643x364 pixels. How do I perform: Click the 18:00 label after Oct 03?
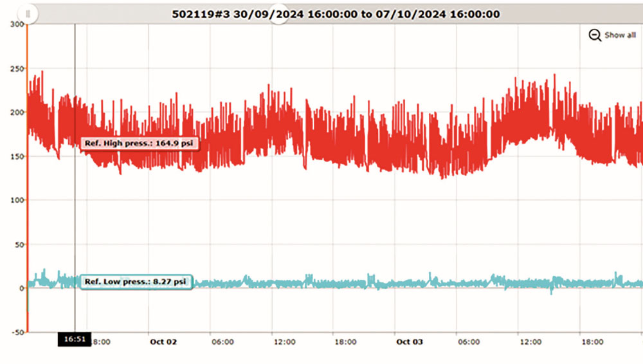[x=592, y=342]
